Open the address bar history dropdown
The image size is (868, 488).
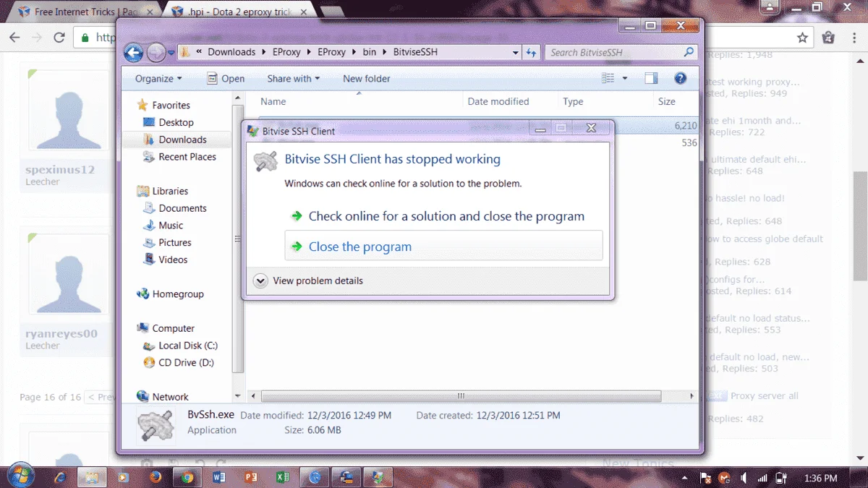(515, 52)
